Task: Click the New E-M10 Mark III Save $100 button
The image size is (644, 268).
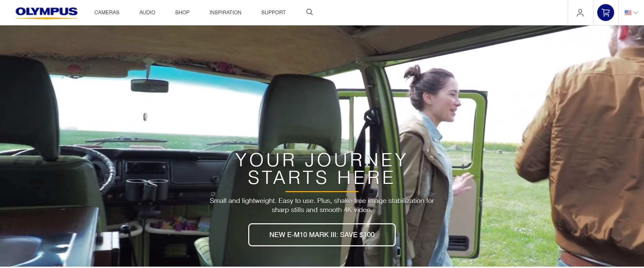Action: (322, 235)
